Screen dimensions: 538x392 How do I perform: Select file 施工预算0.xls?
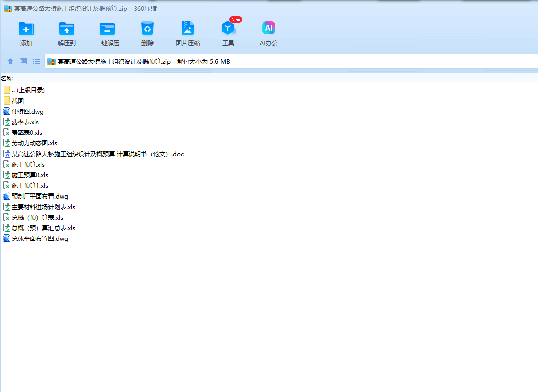[26, 175]
